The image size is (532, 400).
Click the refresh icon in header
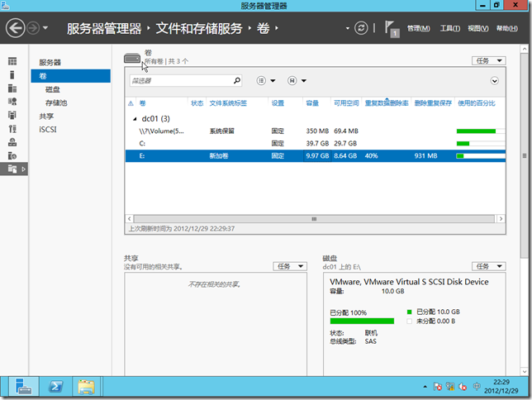361,28
